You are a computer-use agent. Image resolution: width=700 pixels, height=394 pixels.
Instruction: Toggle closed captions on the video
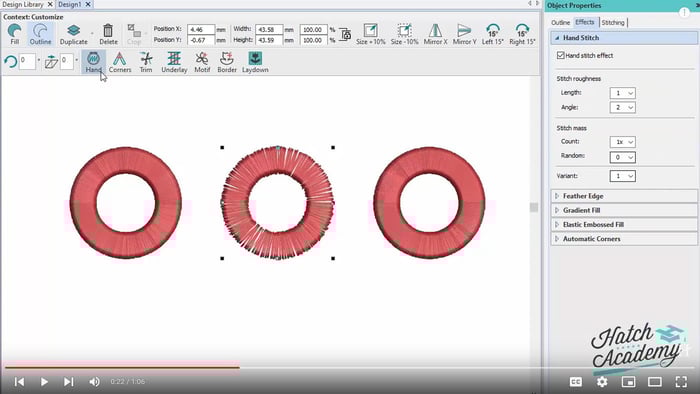[x=576, y=382]
